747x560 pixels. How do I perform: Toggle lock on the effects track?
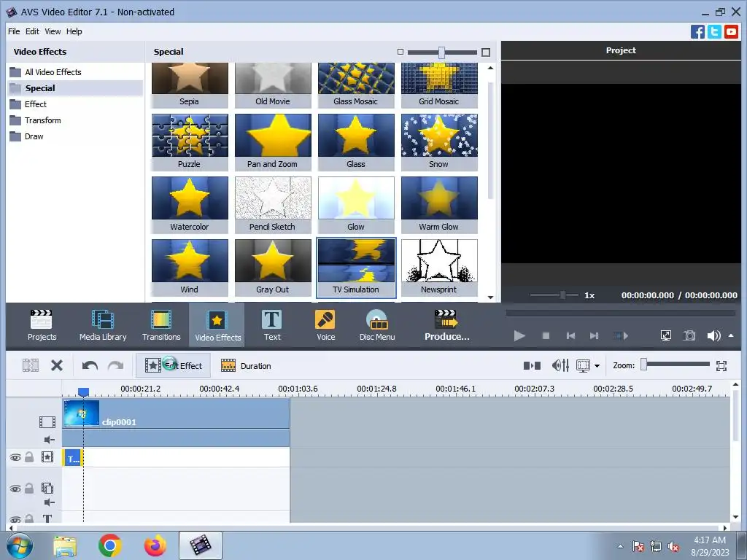click(x=29, y=457)
